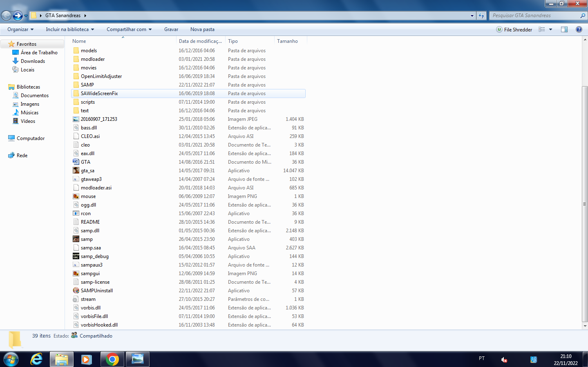The height and width of the screenshot is (367, 588).
Task: Select the GTA Word document icon
Action: [76, 162]
